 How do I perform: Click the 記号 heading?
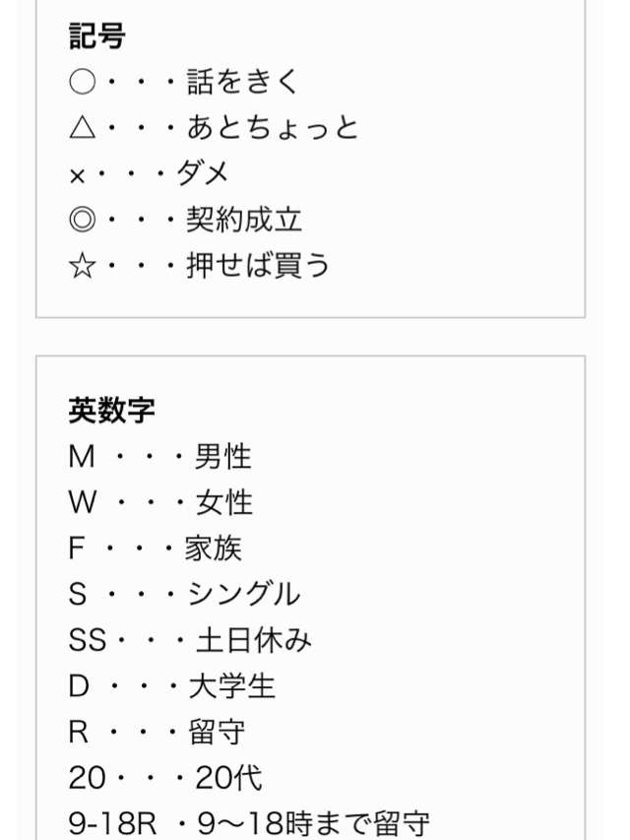[97, 35]
